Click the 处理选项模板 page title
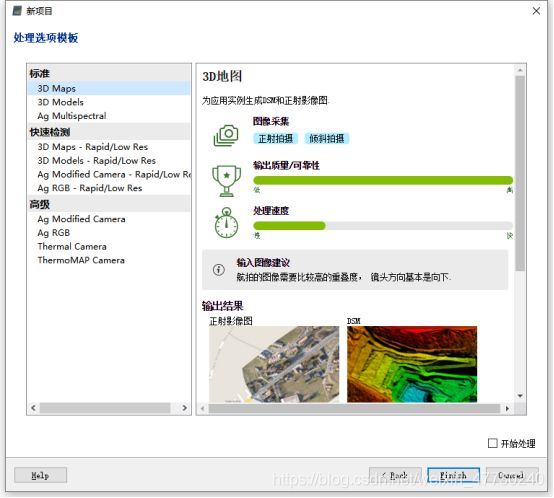The width and height of the screenshot is (554, 498). 46,38
